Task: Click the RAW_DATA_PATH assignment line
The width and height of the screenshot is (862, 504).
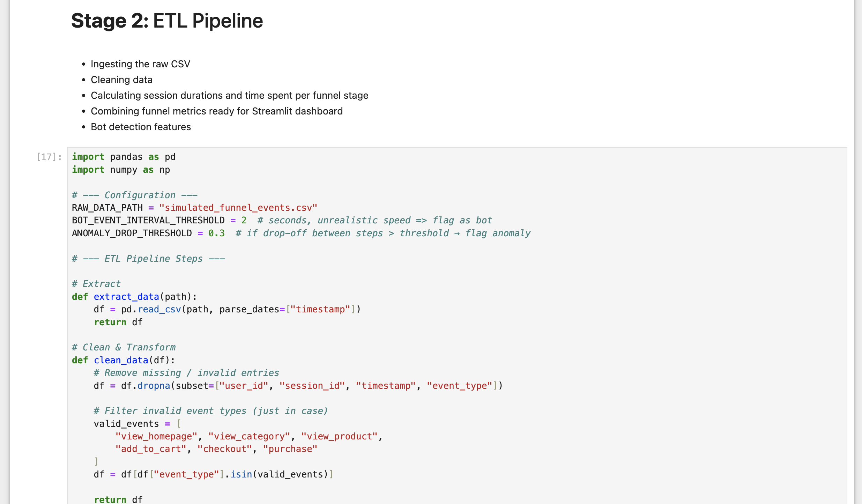Action: pos(194,208)
